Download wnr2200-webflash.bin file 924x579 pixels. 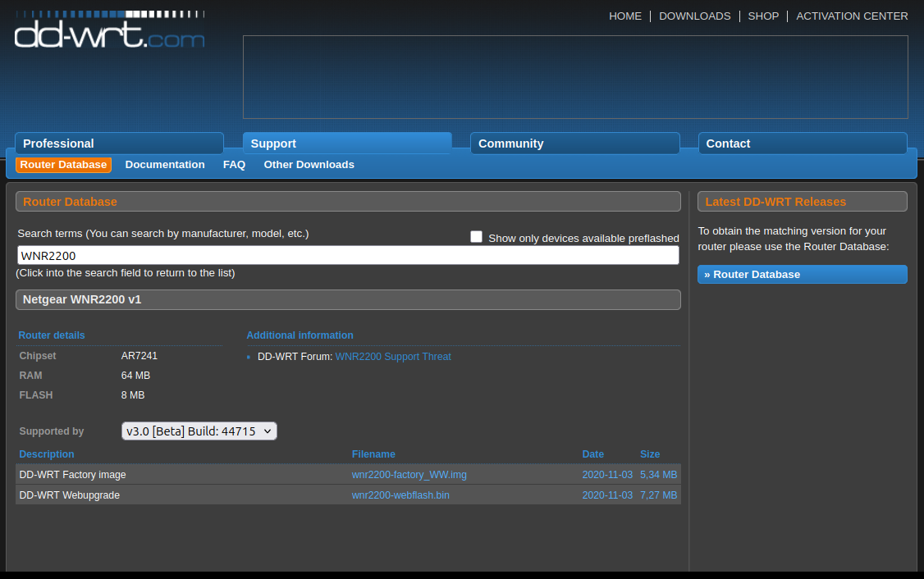(x=400, y=495)
